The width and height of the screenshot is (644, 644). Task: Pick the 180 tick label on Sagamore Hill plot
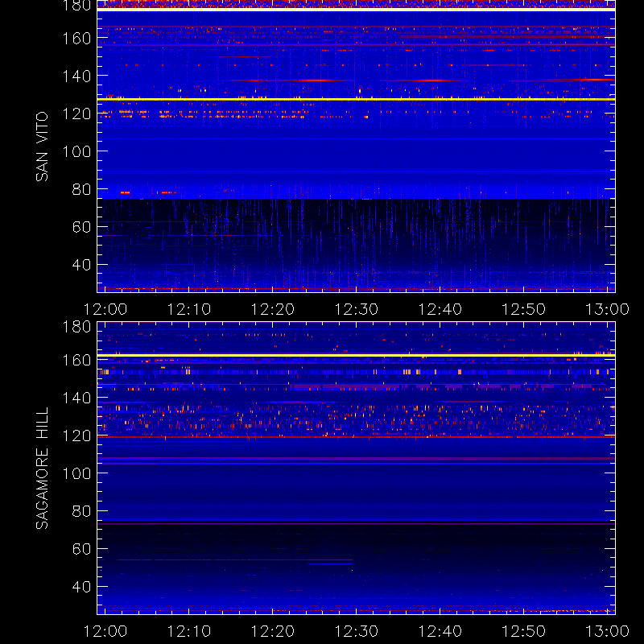tap(76, 327)
